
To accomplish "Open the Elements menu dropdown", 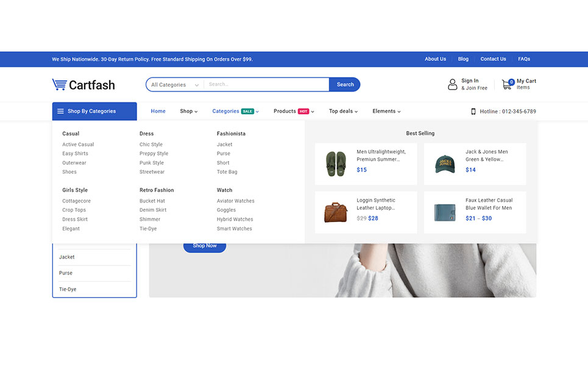I will tap(386, 111).
